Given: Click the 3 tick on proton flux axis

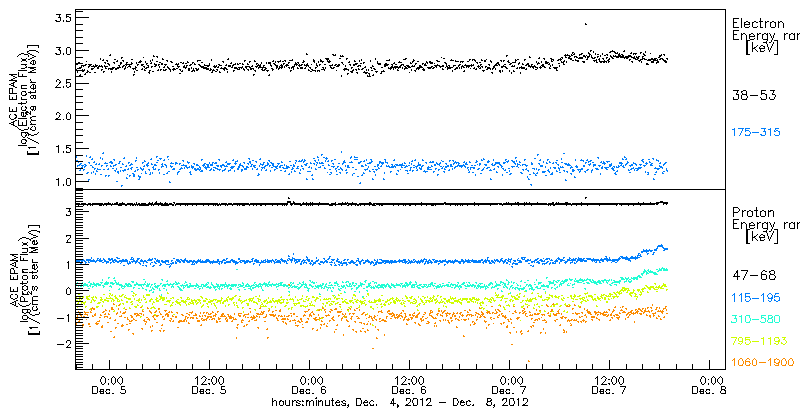Looking at the screenshot, I should pos(66,211).
